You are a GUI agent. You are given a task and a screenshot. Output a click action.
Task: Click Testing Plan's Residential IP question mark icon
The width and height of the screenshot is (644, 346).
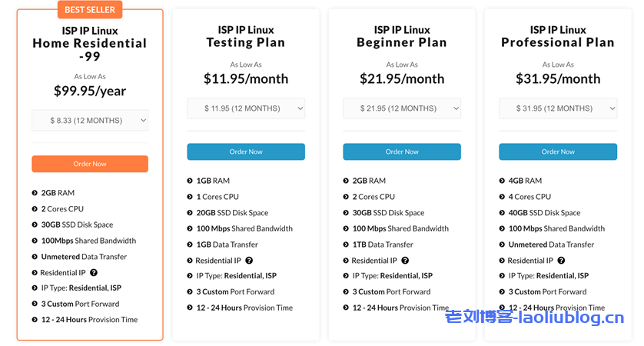click(x=249, y=261)
